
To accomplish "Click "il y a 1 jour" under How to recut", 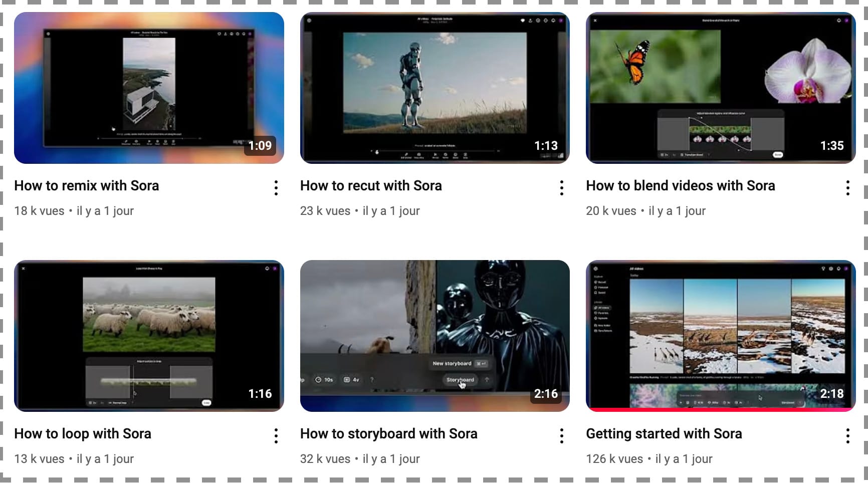I will [391, 211].
